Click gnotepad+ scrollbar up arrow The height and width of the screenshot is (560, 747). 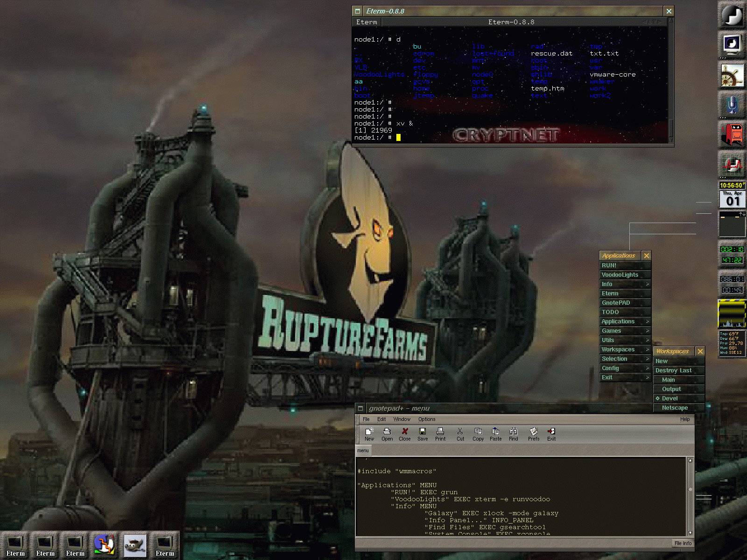click(x=691, y=461)
